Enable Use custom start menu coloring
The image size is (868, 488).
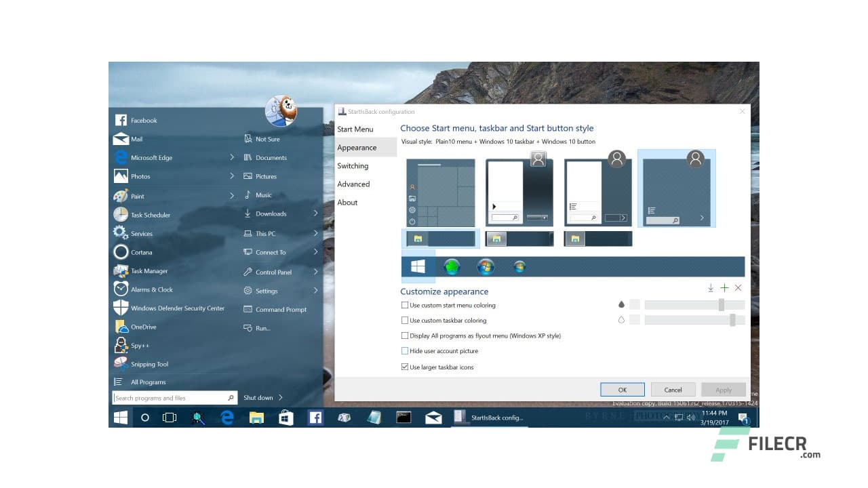tap(405, 306)
